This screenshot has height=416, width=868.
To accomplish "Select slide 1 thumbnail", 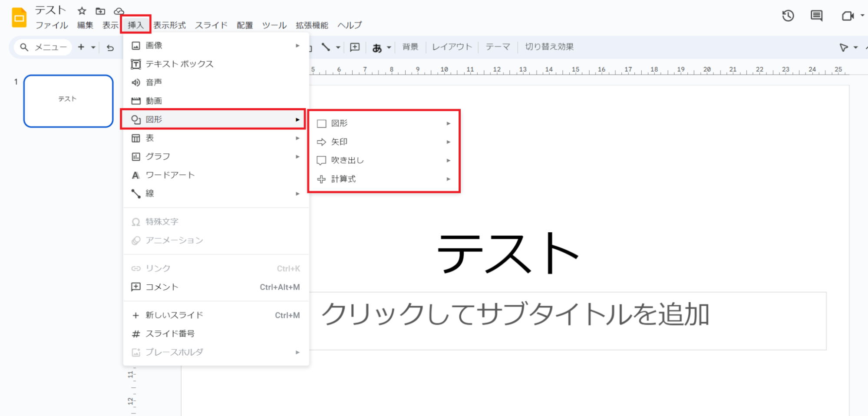I will [x=69, y=101].
